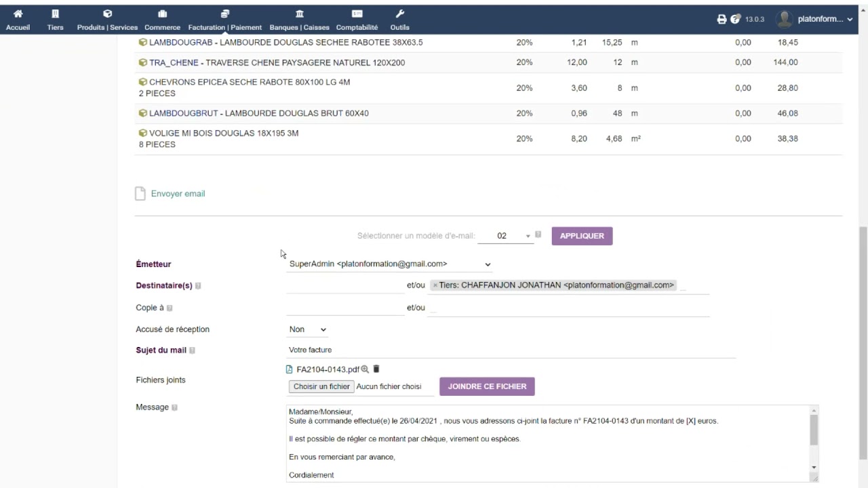This screenshot has height=488, width=868.
Task: Click the page vertical scrollbar thumb
Action: (x=863, y=342)
